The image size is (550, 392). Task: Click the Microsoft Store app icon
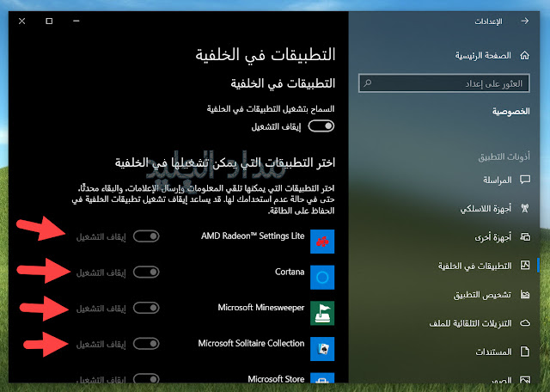322,377
